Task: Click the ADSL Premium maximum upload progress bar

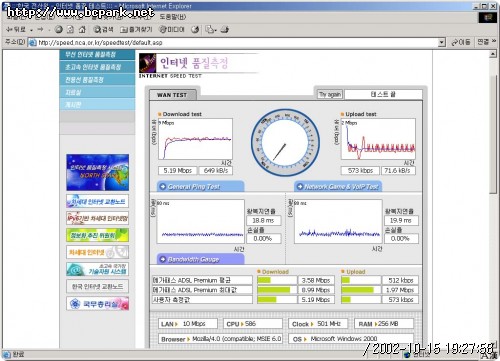Action: (x=361, y=290)
